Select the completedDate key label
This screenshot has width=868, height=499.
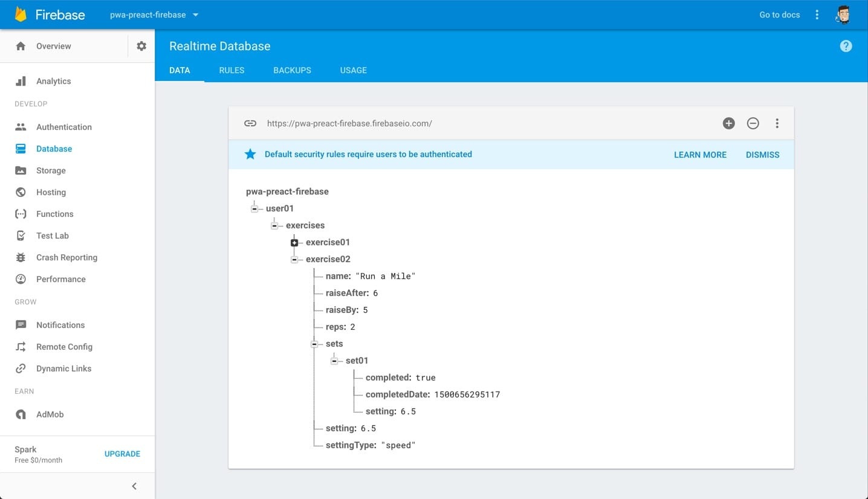click(397, 394)
